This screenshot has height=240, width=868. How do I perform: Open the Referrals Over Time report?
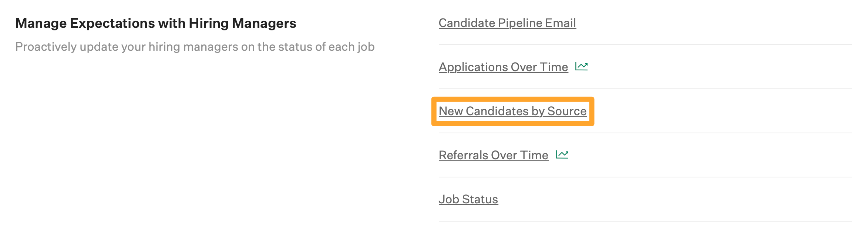pyautogui.click(x=493, y=155)
